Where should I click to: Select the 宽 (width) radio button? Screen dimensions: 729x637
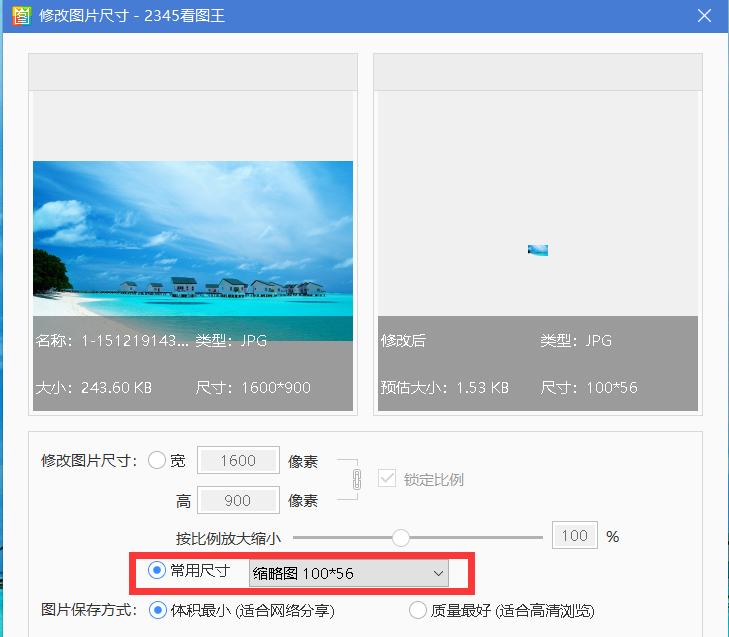coord(157,461)
